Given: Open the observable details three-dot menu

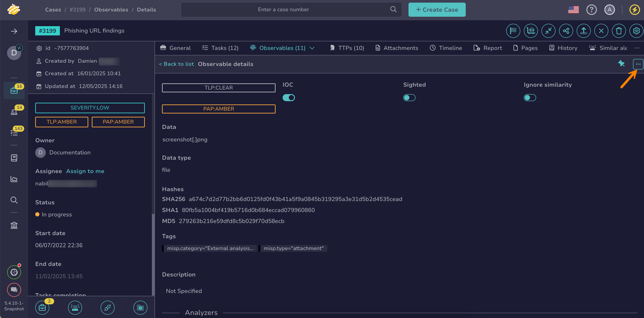Looking at the screenshot, I should (x=638, y=64).
